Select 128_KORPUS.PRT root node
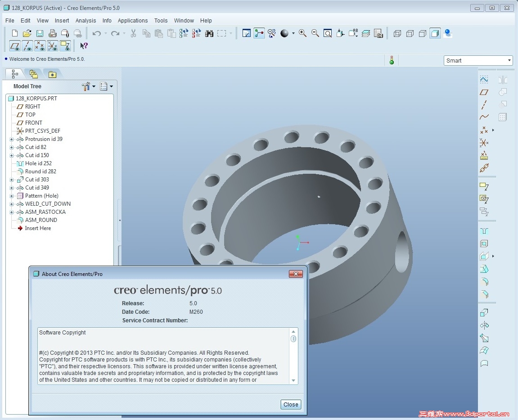Screen dimensions: 518x420 [x=36, y=99]
